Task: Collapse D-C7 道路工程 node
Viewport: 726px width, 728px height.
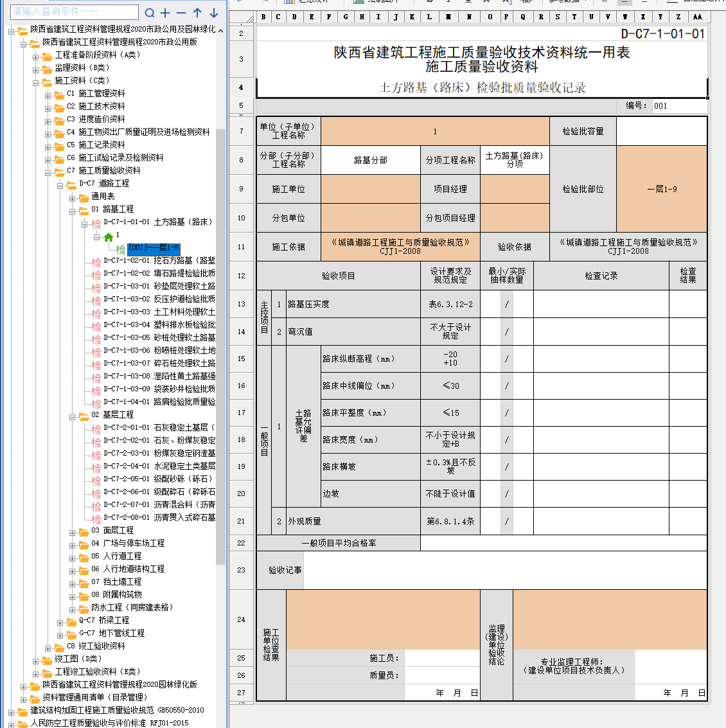Action: [x=60, y=186]
